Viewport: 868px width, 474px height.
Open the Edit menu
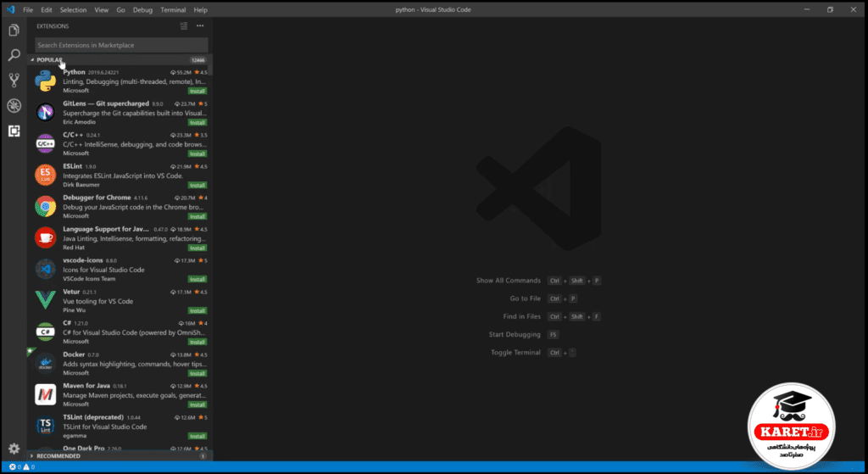47,10
